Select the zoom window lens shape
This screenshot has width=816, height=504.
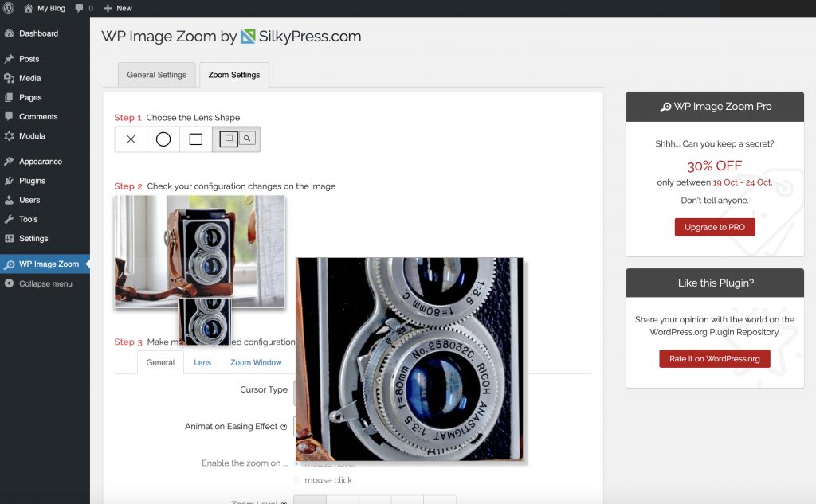pos(236,139)
